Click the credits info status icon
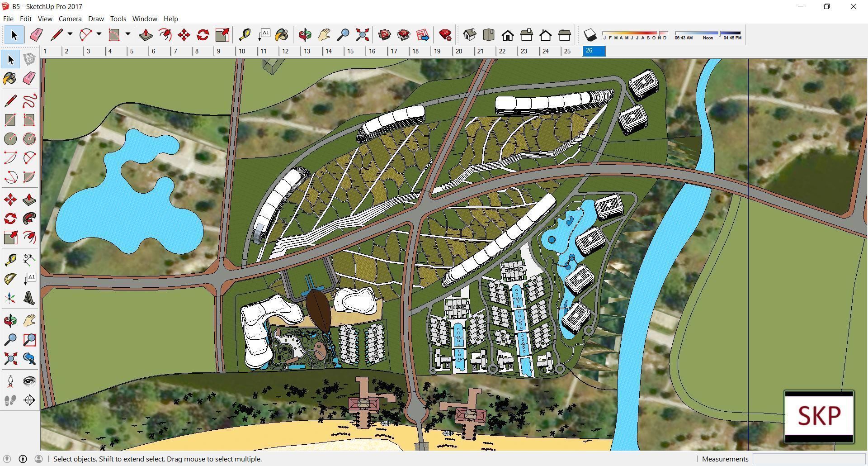Viewport: 868px width, 466px height. 23,459
